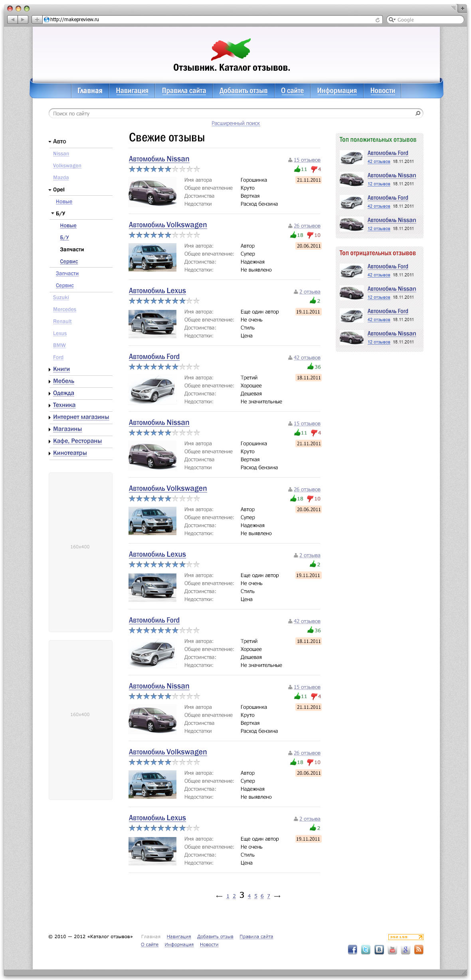This screenshot has height=980, width=471.
Task: Expand the Мебель category
Action: [x=50, y=381]
